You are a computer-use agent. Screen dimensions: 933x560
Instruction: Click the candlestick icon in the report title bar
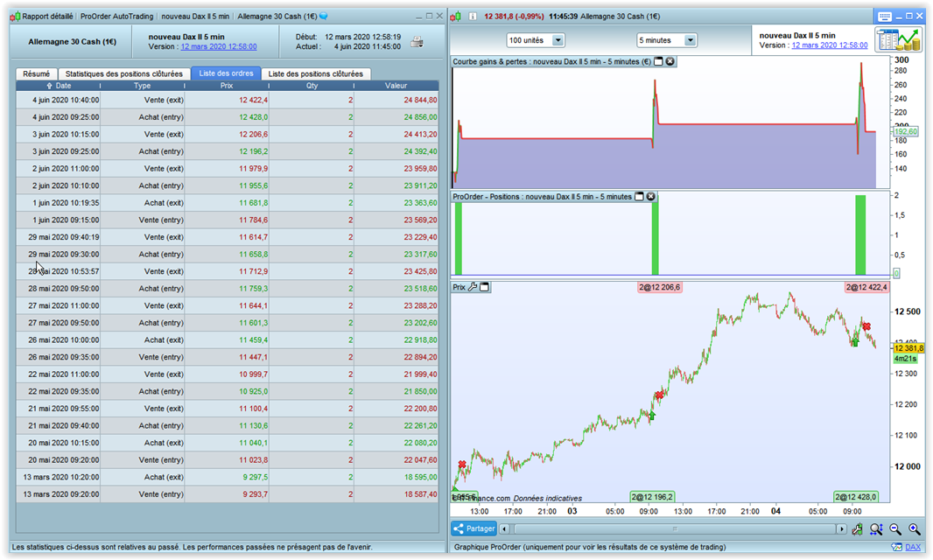point(15,17)
